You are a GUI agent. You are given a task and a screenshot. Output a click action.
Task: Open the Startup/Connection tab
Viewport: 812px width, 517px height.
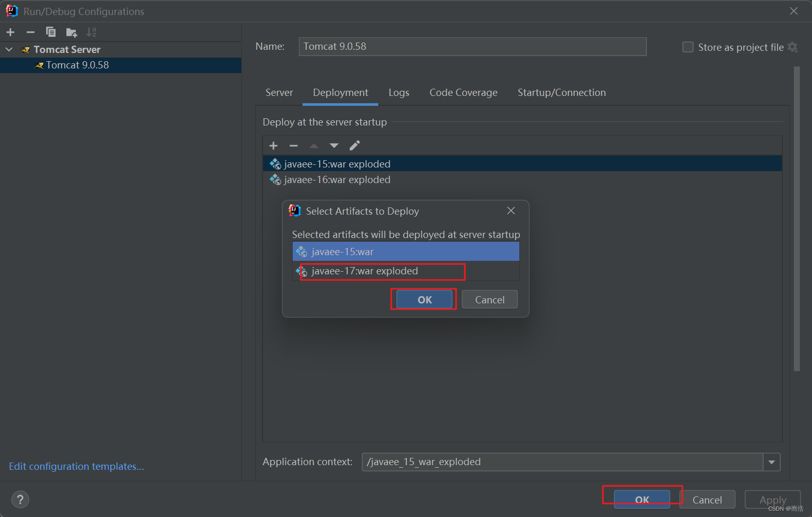561,92
